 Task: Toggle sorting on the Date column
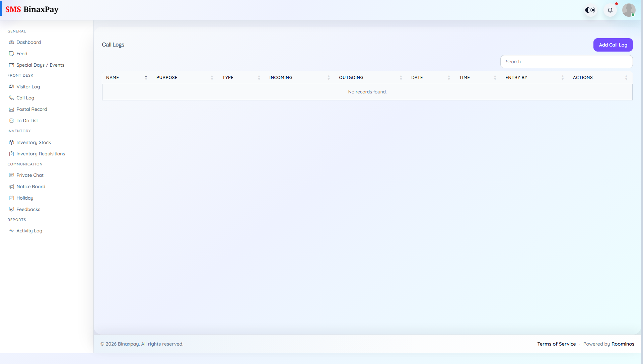click(449, 77)
